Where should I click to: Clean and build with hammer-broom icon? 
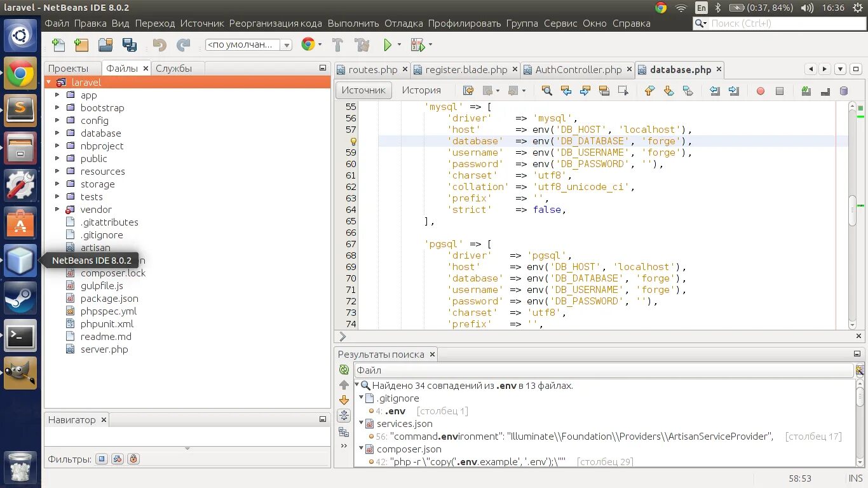(362, 45)
